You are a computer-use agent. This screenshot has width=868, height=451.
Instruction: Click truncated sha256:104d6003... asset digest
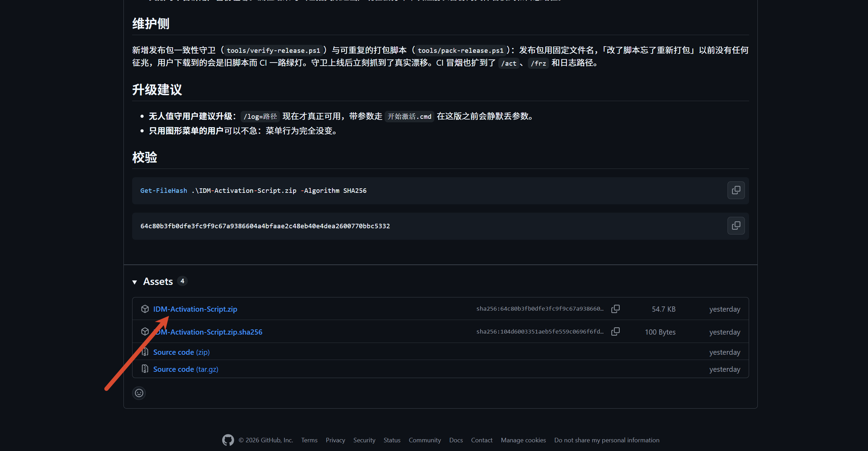click(540, 331)
